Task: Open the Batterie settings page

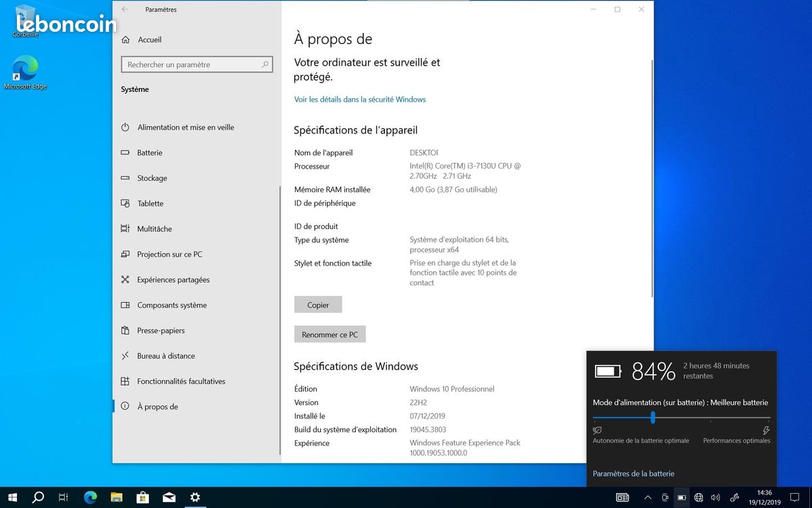Action: 150,153
